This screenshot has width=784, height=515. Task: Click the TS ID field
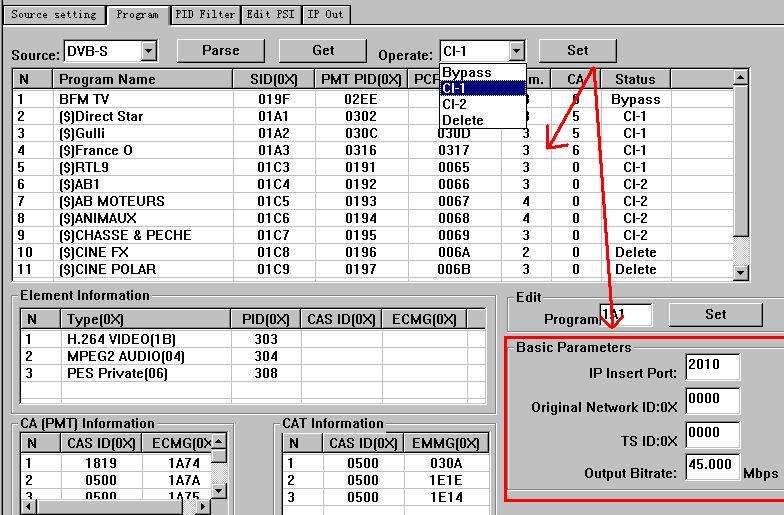click(x=712, y=434)
